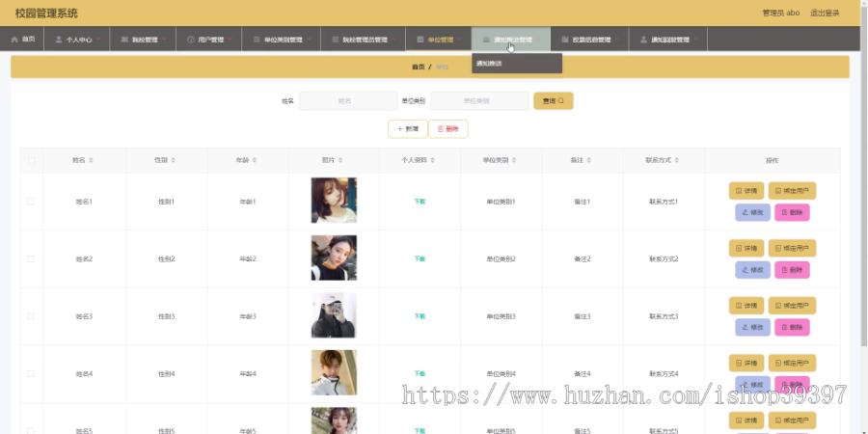This screenshot has width=868, height=434.
Task: Go to 首页 via the home icon
Action: tap(14, 40)
